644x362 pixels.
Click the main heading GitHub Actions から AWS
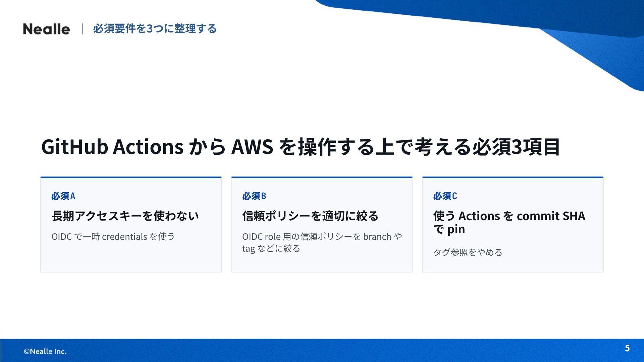(301, 147)
